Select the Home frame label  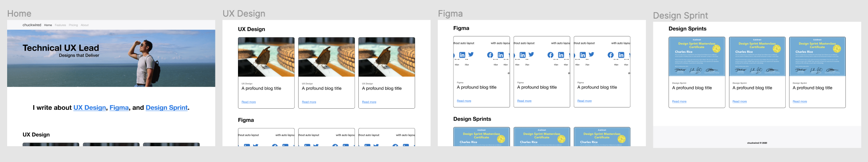coord(19,13)
